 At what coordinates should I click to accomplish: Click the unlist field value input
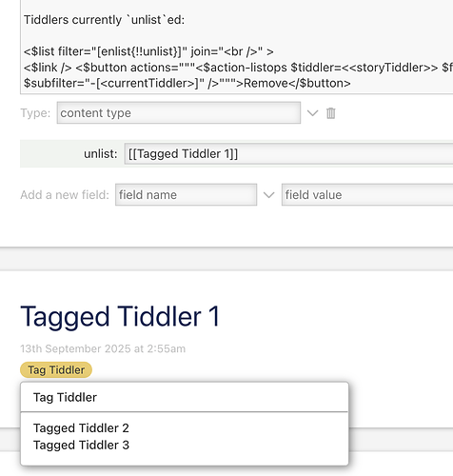(288, 153)
